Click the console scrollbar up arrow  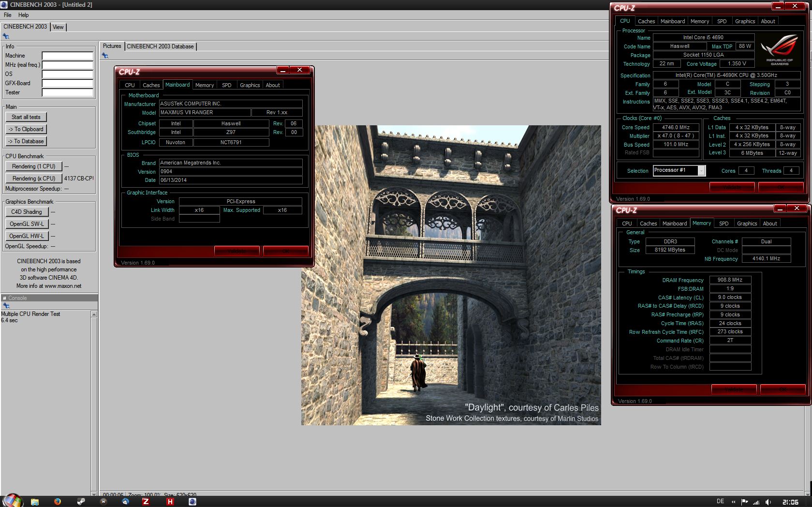(x=94, y=314)
